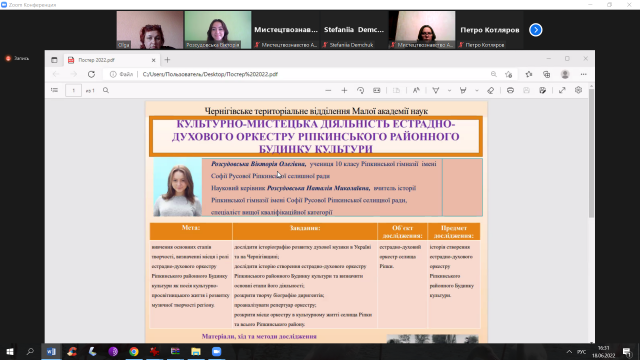
Task: Click the Fit to width icon
Action: [376, 90]
